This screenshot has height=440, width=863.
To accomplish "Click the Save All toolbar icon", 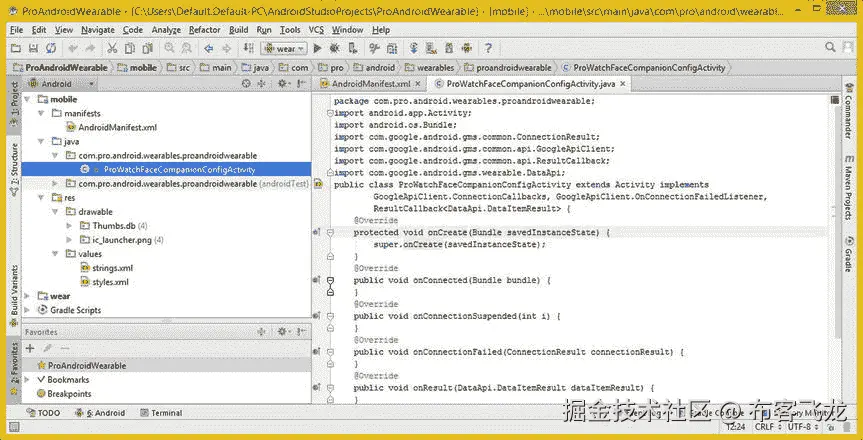I will 33,48.
